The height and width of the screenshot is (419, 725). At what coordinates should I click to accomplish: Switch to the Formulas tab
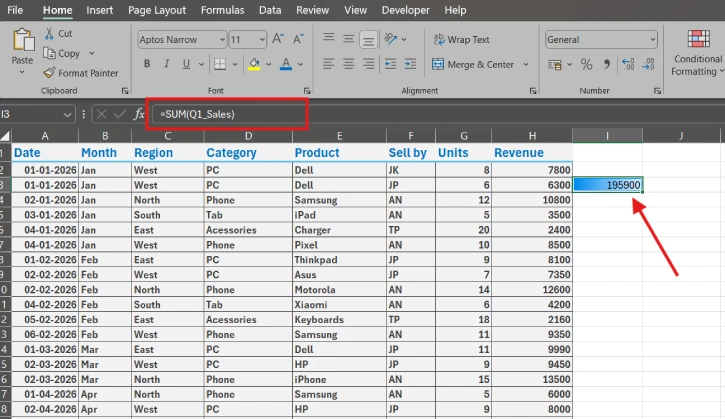click(222, 10)
